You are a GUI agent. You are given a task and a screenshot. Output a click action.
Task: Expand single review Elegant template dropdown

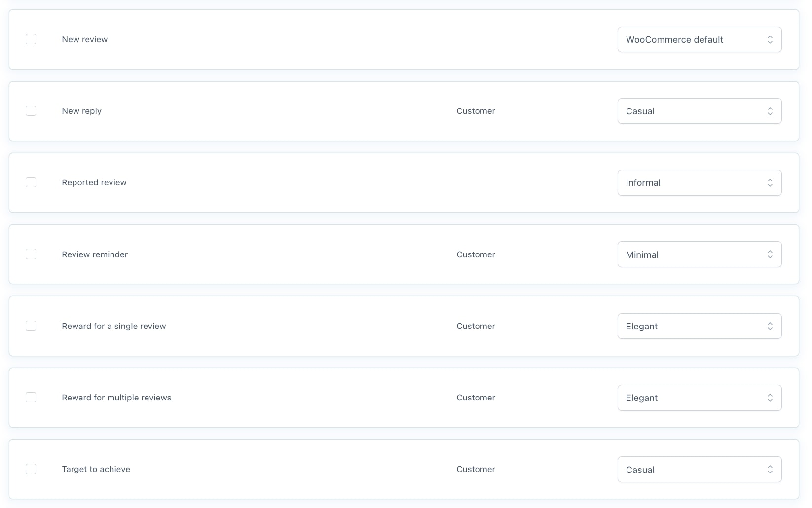pos(699,326)
